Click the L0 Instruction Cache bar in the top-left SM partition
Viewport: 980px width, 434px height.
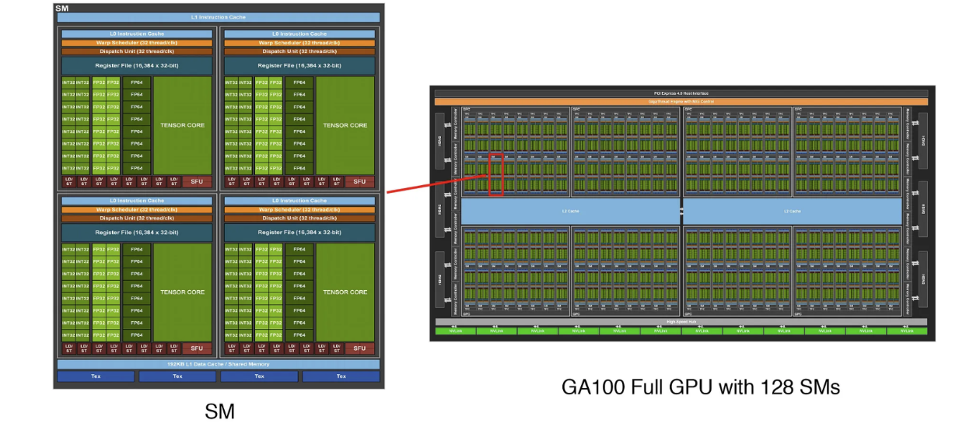pyautogui.click(x=137, y=33)
